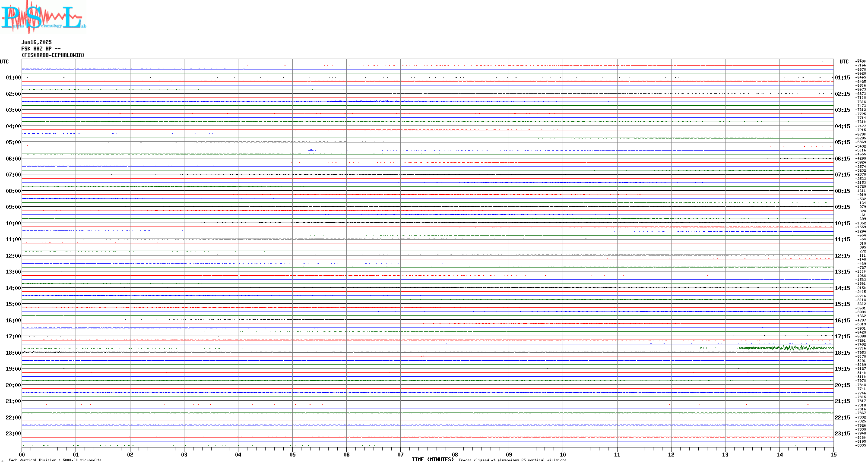Click the 22:00 hour label
The image size is (868, 466).
click(x=13, y=418)
